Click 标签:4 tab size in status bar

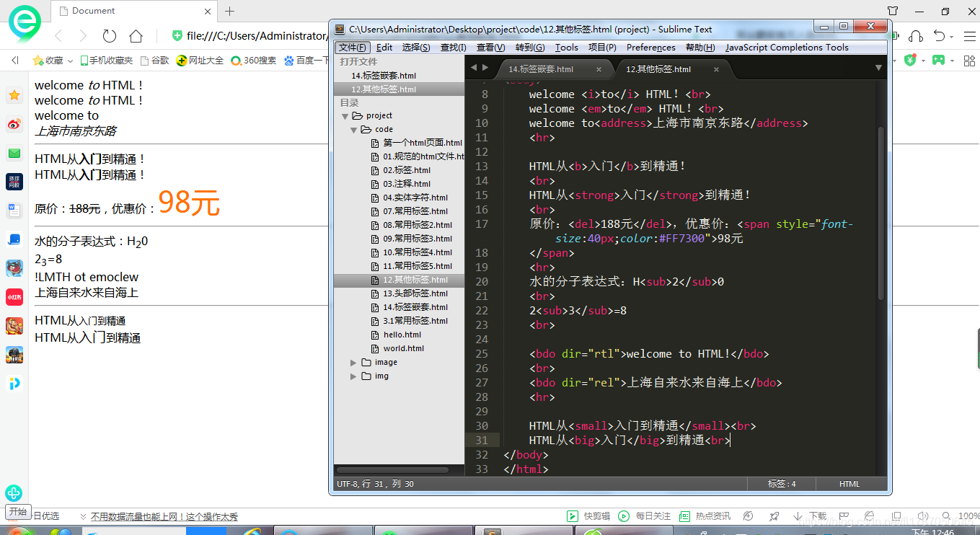(x=782, y=484)
